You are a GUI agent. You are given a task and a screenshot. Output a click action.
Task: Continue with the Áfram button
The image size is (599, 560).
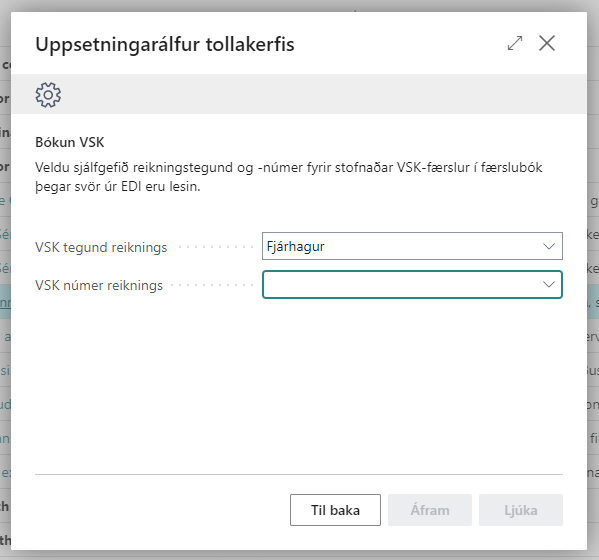tap(430, 510)
